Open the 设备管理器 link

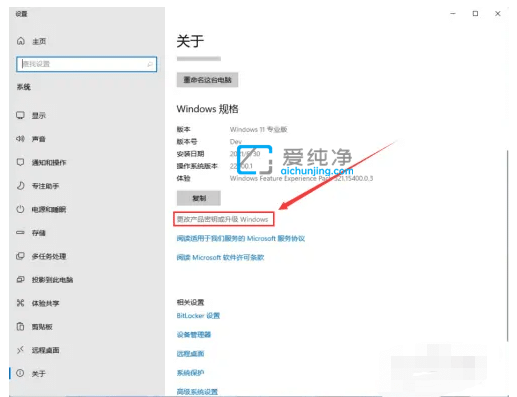tap(194, 334)
